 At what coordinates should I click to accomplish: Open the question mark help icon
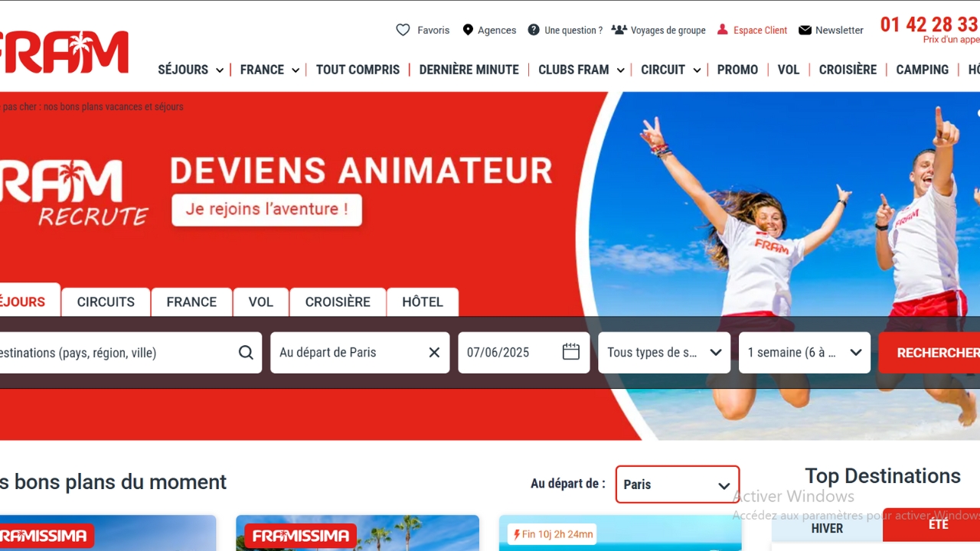[x=534, y=30]
